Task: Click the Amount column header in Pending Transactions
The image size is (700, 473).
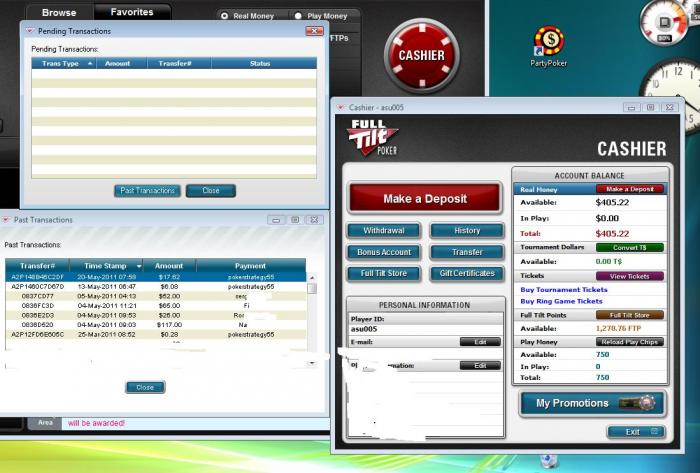Action: (121, 63)
